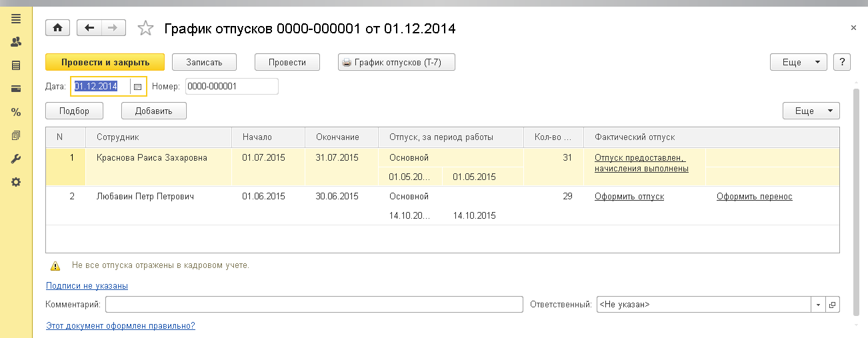The height and width of the screenshot is (338, 868).
Task: Add document to favorites with star
Action: (145, 28)
